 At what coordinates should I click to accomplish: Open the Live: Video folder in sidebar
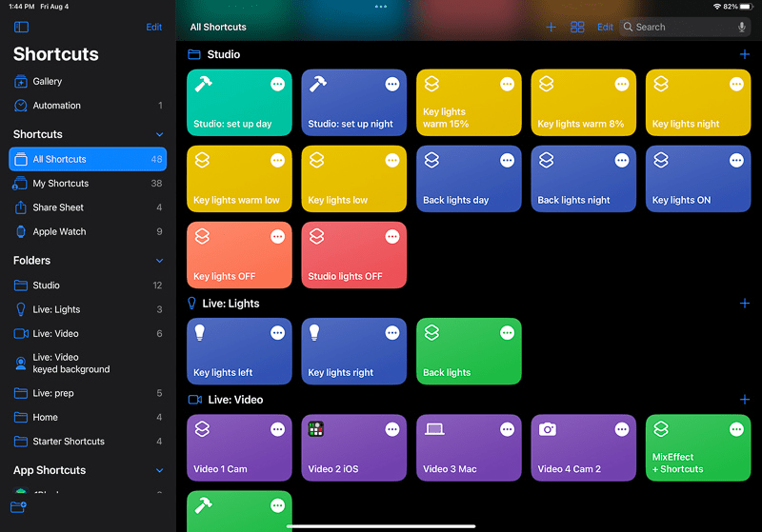click(88, 334)
